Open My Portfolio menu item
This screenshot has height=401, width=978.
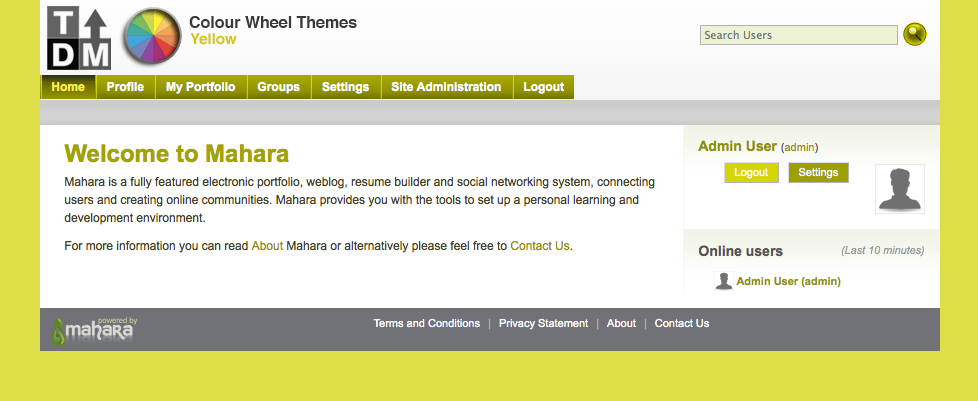point(201,87)
